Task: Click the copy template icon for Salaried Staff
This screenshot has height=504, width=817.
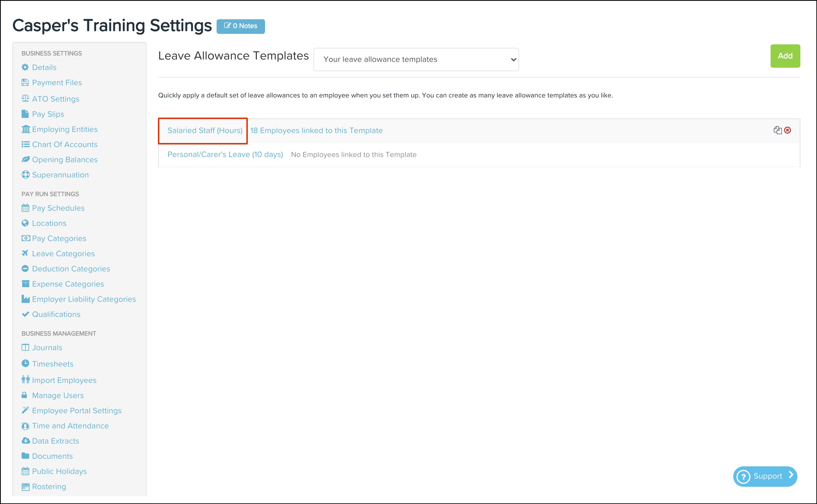Action: point(777,130)
